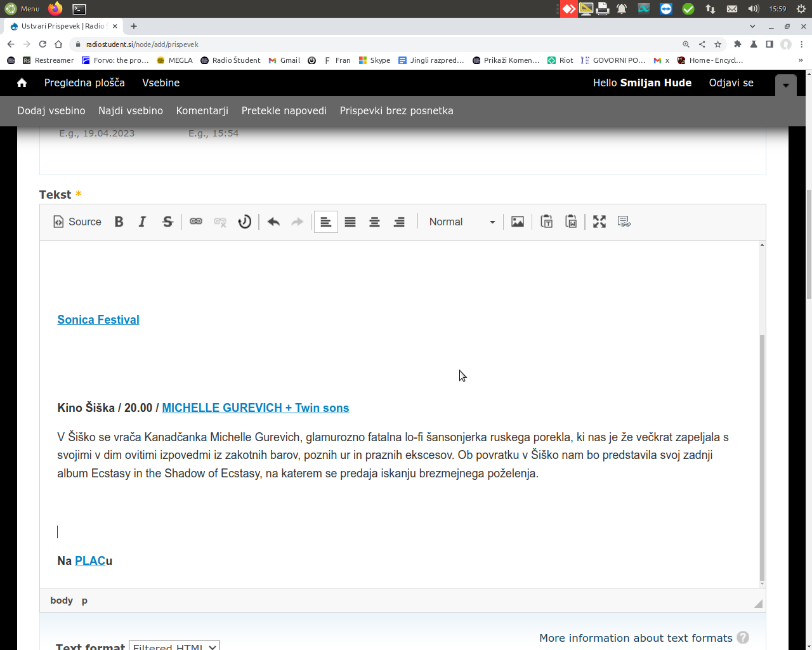Apply italic formatting to text
The width and height of the screenshot is (812, 650).
(x=142, y=222)
